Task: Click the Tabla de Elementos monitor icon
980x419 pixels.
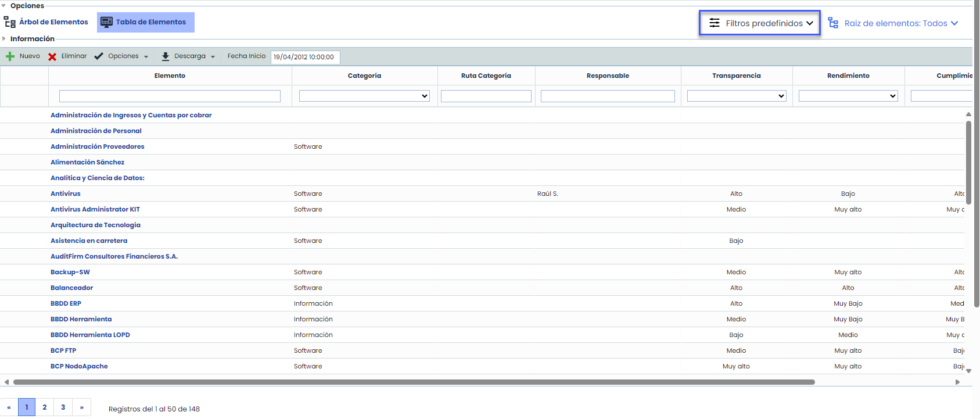Action: click(x=106, y=22)
